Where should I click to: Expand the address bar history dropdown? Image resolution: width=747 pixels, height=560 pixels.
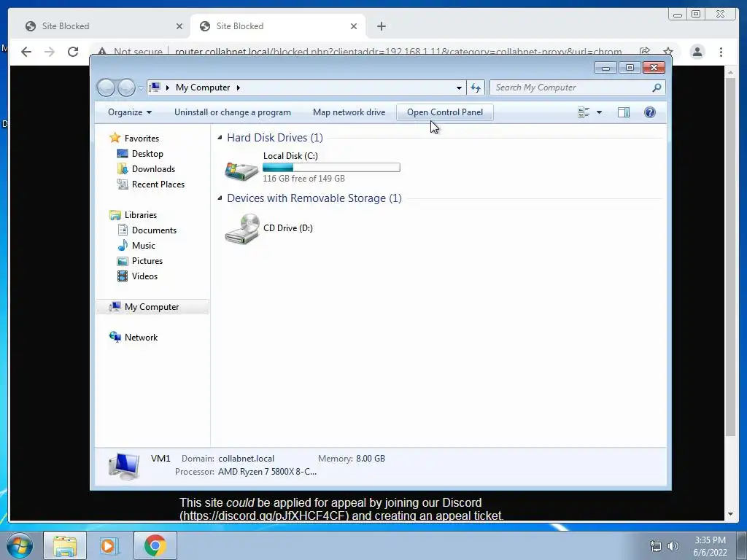459,87
